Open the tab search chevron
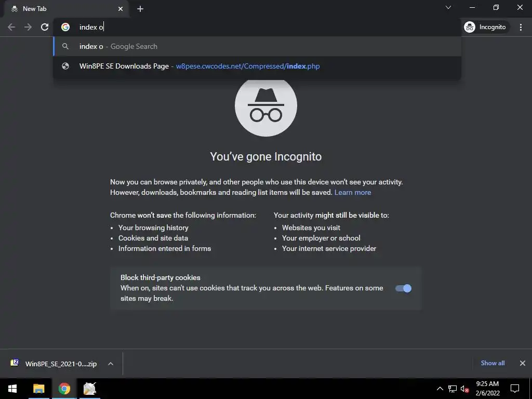Screen dimensions: 532x399 [448, 7]
